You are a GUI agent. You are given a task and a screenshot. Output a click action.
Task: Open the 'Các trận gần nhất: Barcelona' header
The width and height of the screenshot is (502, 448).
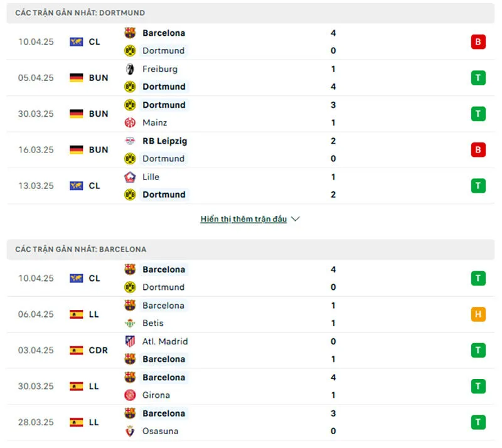[x=81, y=249]
